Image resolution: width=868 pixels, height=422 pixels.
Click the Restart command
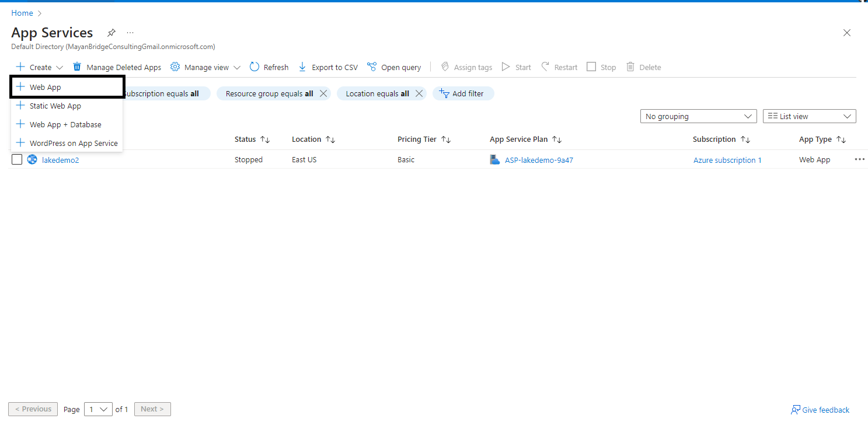(x=559, y=67)
